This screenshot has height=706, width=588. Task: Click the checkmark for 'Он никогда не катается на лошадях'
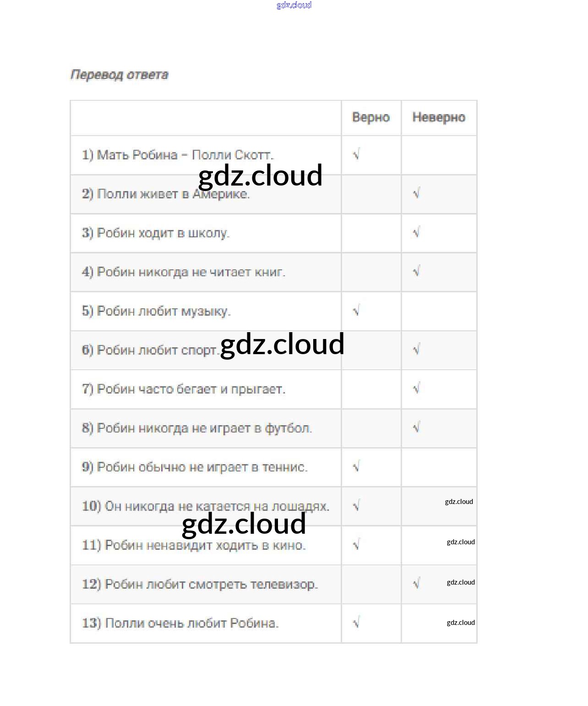(x=356, y=506)
